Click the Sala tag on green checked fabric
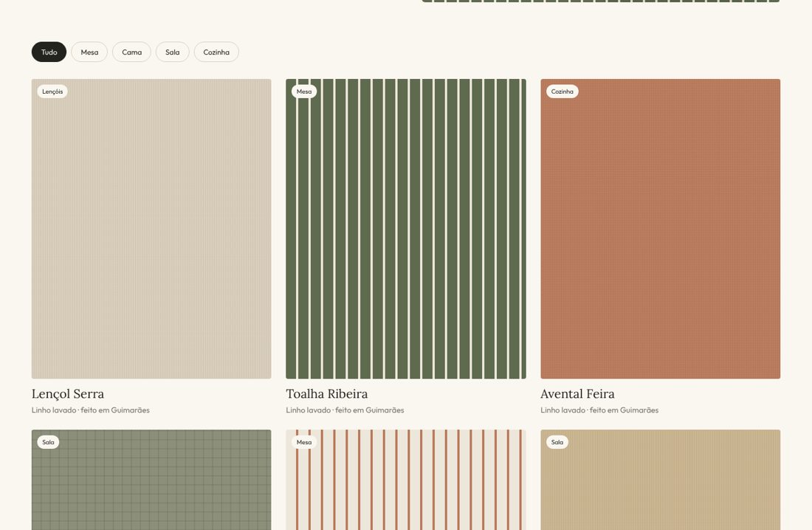The height and width of the screenshot is (530, 812). (48, 442)
